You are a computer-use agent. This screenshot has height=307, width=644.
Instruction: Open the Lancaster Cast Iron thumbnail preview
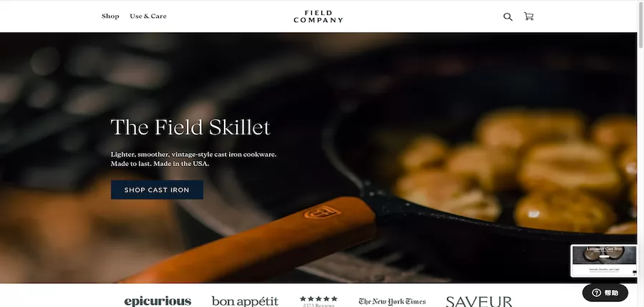click(604, 261)
